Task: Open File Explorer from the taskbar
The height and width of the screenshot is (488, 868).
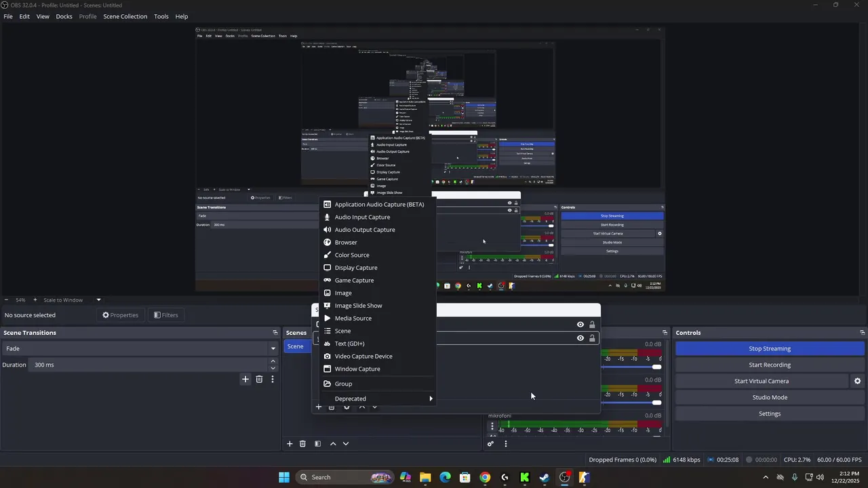Action: 425,477
